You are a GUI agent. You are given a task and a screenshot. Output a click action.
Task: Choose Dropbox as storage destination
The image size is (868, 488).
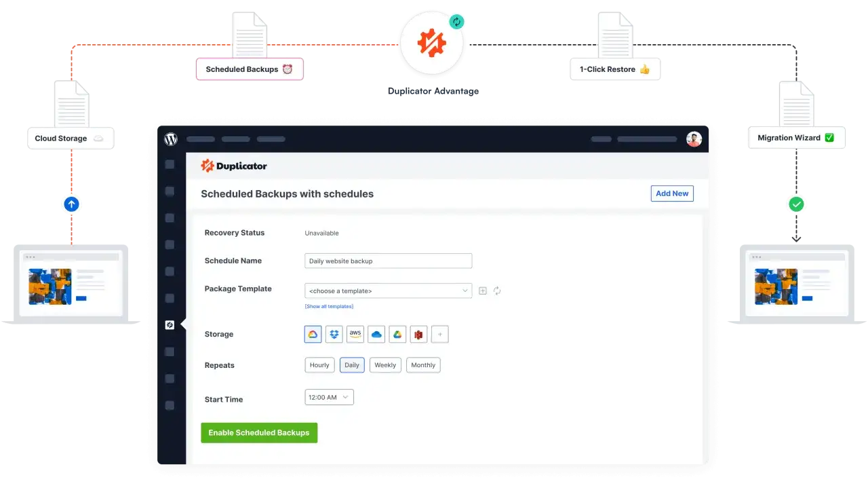pyautogui.click(x=334, y=334)
